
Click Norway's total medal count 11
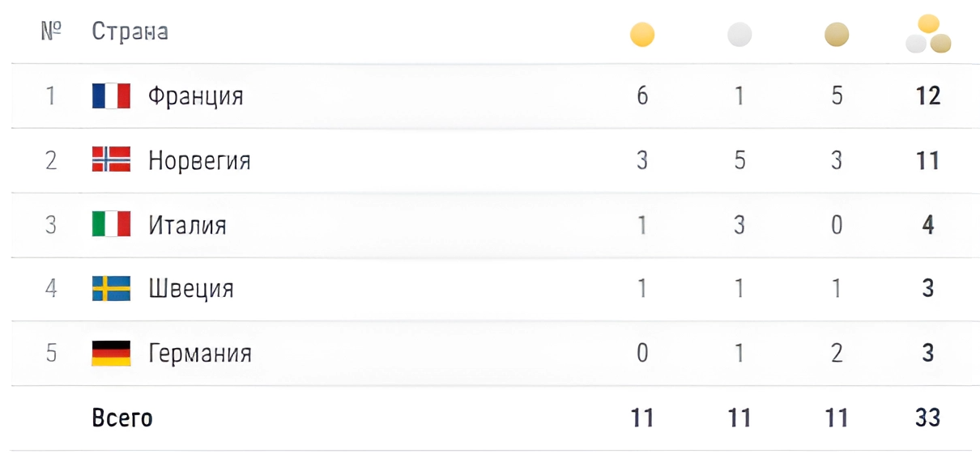[x=928, y=160]
